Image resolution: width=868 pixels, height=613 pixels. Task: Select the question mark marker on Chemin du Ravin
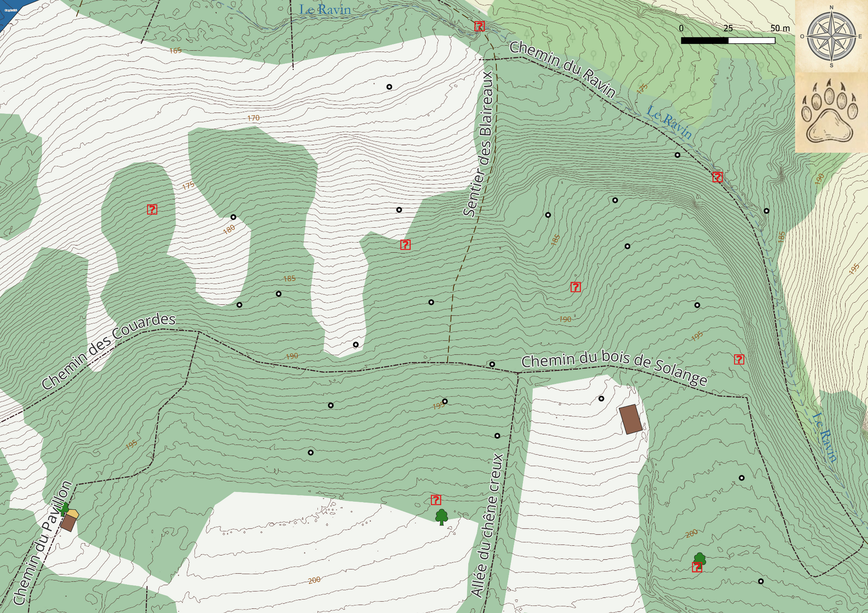717,177
